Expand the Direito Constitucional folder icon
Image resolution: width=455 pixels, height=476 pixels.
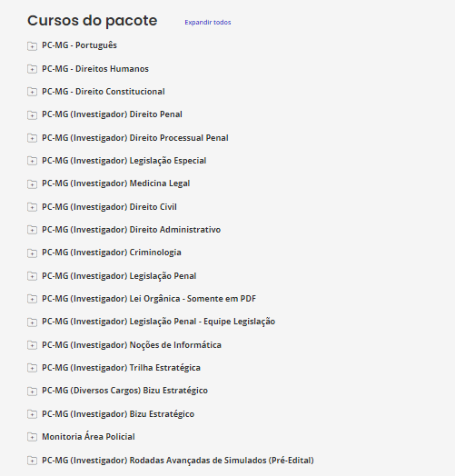(x=32, y=92)
